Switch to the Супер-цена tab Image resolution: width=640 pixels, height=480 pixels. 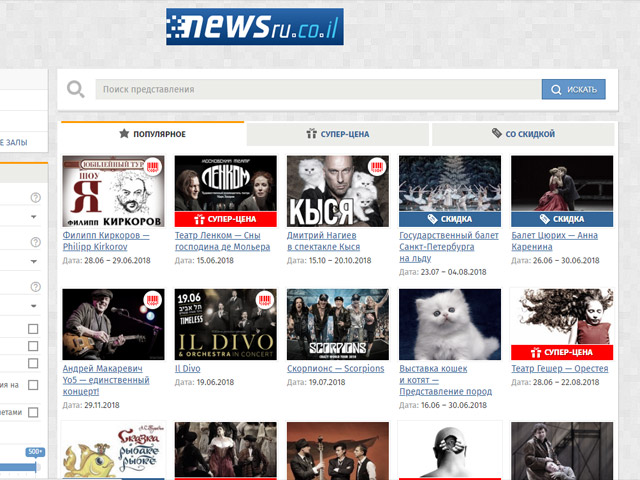(x=338, y=134)
